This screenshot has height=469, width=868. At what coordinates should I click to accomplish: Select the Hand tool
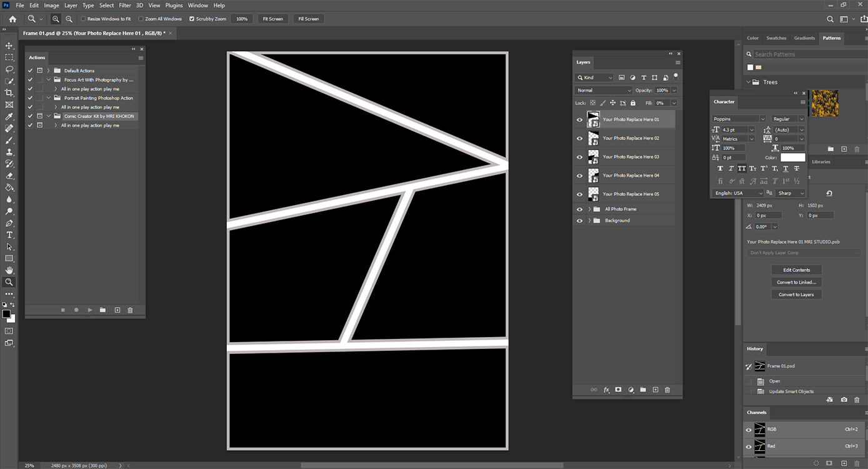click(x=9, y=270)
